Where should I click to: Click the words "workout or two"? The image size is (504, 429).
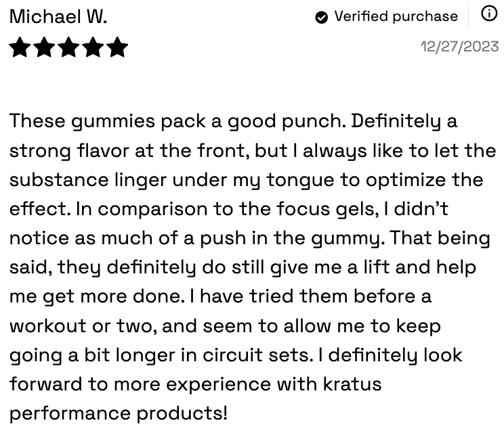point(75,326)
